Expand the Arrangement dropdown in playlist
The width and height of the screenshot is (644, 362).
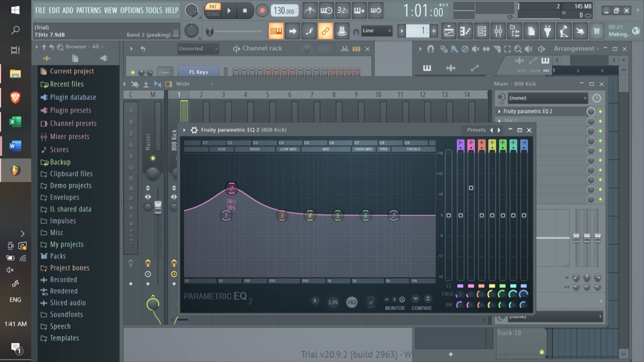click(x=576, y=48)
